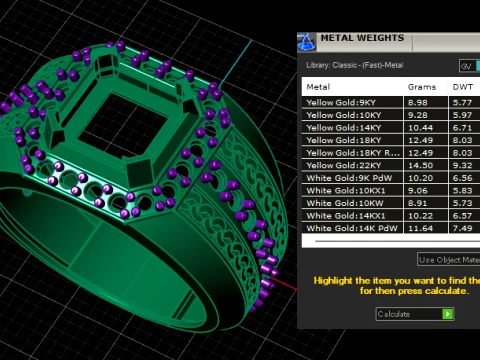
Task: Select the Yellow Gold:18KY R... row
Action: pos(391,153)
